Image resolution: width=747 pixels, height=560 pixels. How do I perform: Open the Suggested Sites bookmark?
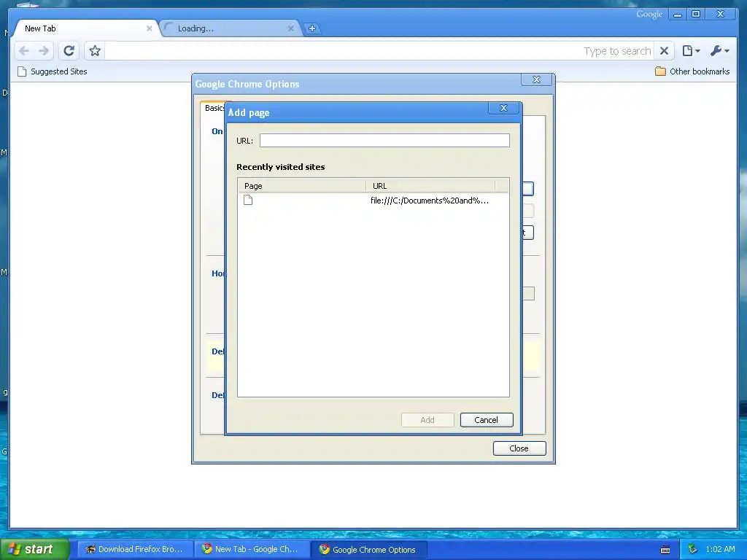(53, 71)
